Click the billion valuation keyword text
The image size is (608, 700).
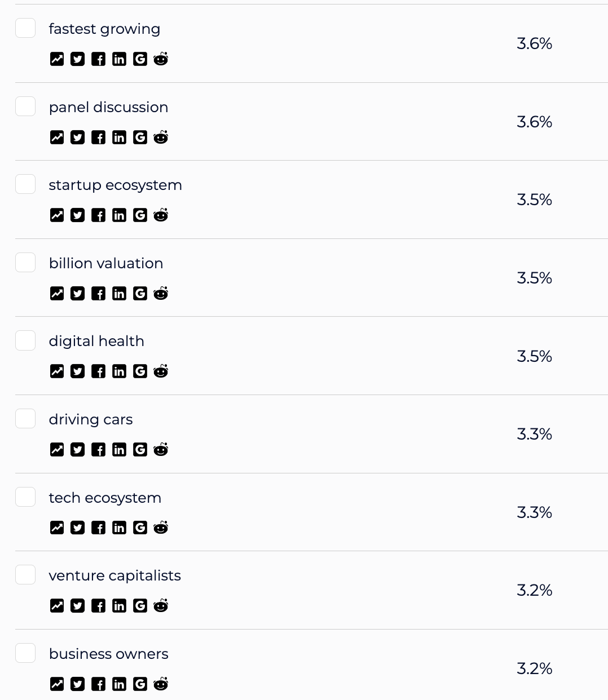click(106, 263)
